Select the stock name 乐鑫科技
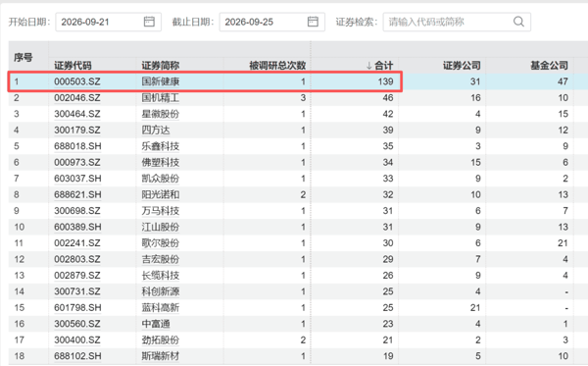 click(x=160, y=146)
